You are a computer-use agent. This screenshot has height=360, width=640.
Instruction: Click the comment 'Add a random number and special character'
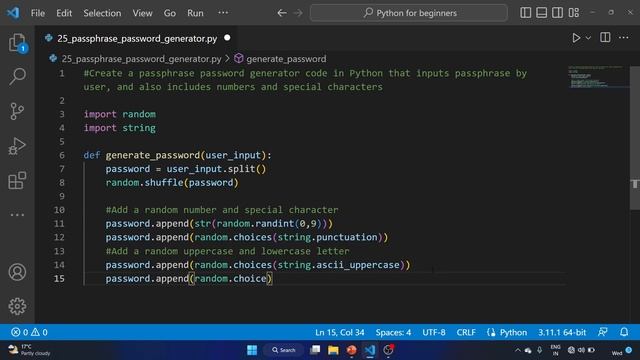pyautogui.click(x=222, y=210)
